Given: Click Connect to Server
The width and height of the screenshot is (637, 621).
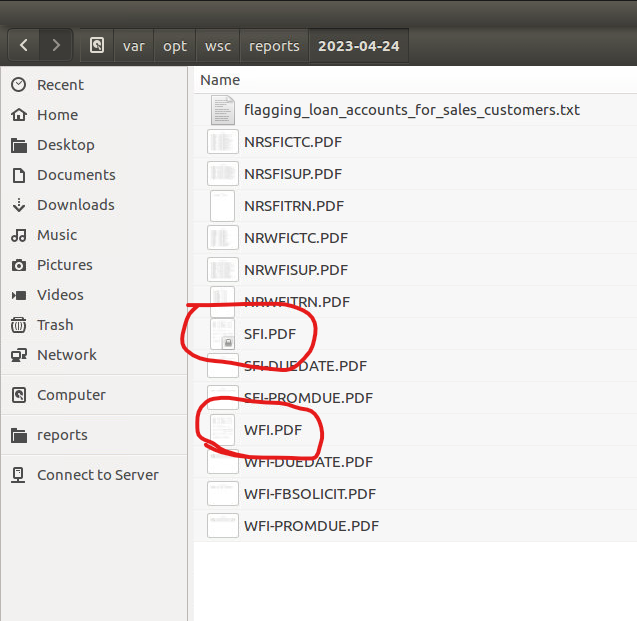Looking at the screenshot, I should (x=97, y=475).
